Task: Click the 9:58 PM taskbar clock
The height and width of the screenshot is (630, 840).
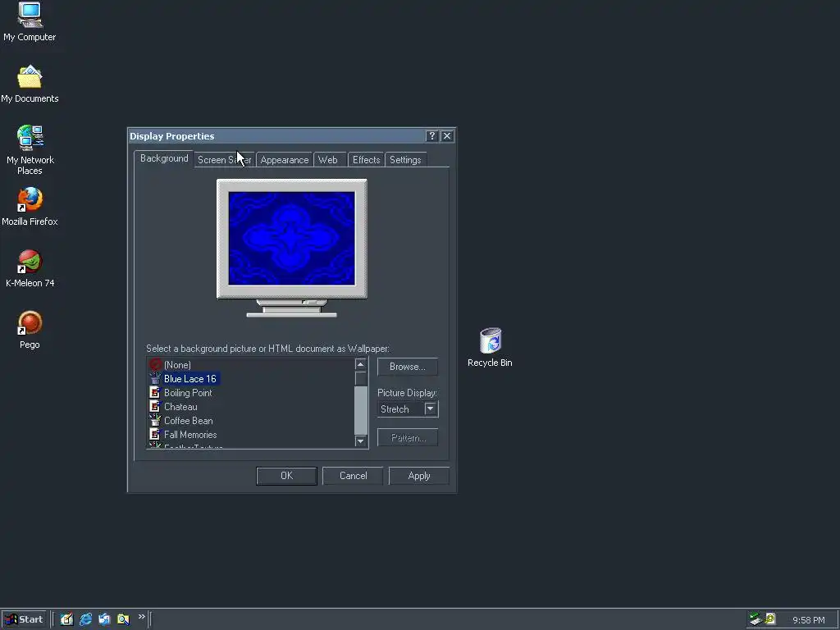Action: pos(808,620)
